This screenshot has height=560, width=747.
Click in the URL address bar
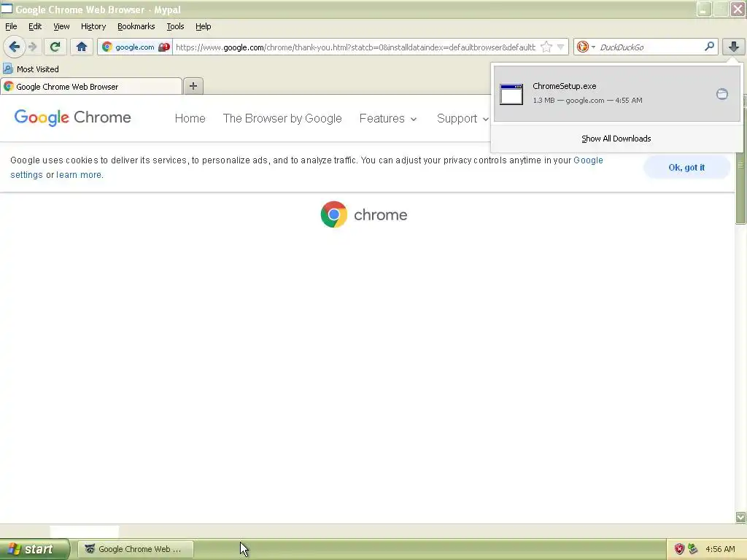pyautogui.click(x=355, y=47)
